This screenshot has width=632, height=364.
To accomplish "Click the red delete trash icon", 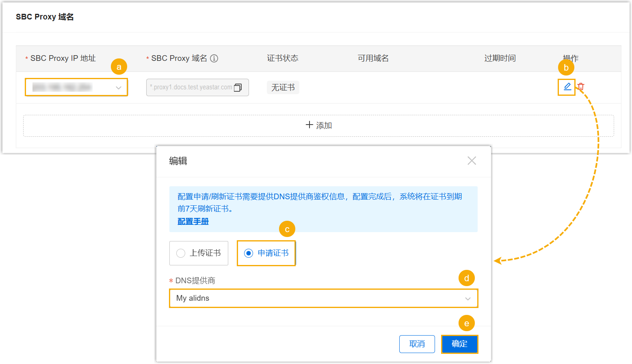I will [581, 86].
